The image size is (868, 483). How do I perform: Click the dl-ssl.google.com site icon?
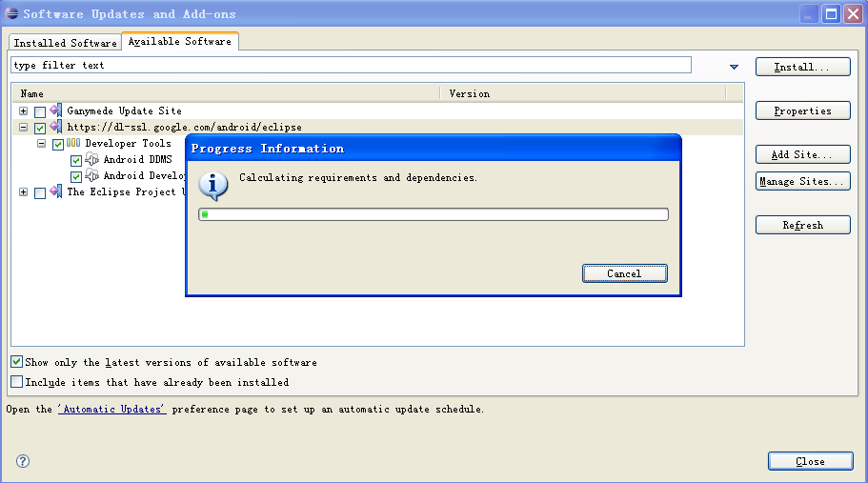click(x=56, y=127)
